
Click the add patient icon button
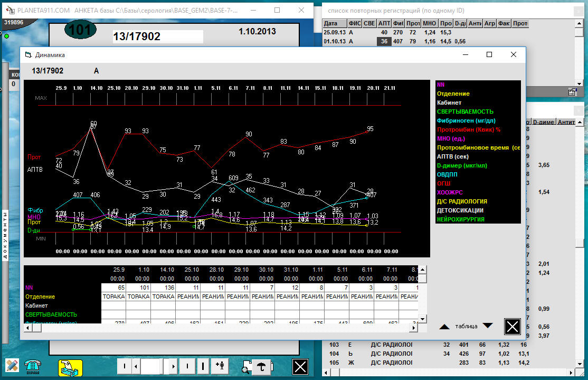(x=220, y=366)
